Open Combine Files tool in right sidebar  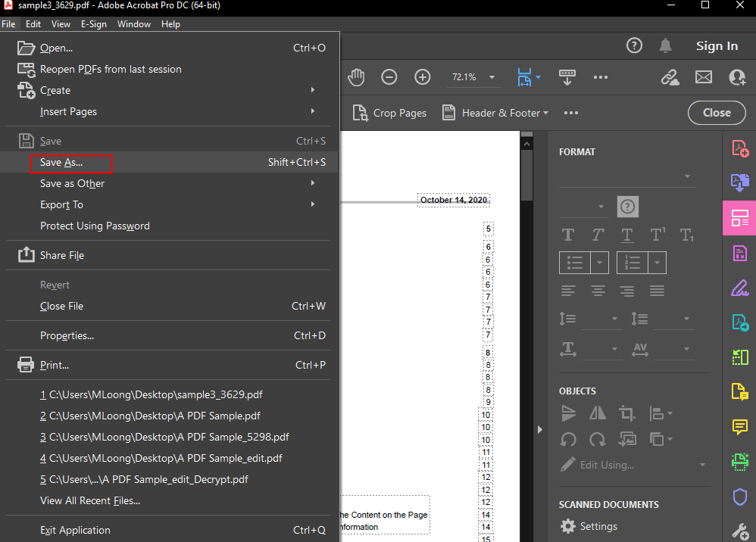(x=740, y=182)
